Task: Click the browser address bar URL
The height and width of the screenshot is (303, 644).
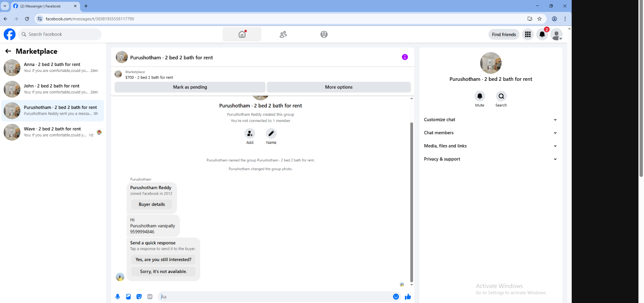Action: click(x=90, y=19)
